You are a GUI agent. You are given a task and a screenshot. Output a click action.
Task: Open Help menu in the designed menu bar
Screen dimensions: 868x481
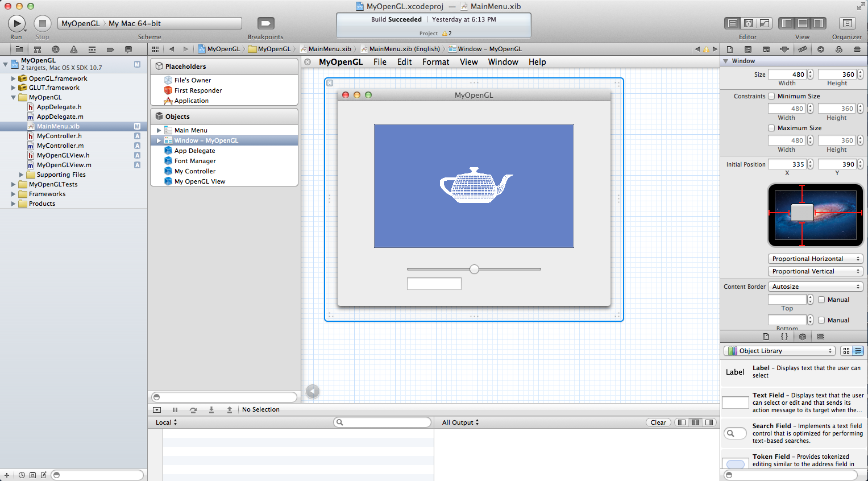[x=537, y=62]
